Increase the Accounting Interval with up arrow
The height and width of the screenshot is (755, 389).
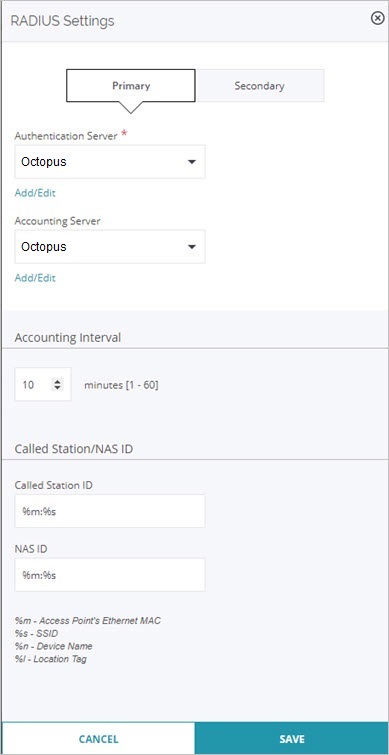pyautogui.click(x=57, y=381)
